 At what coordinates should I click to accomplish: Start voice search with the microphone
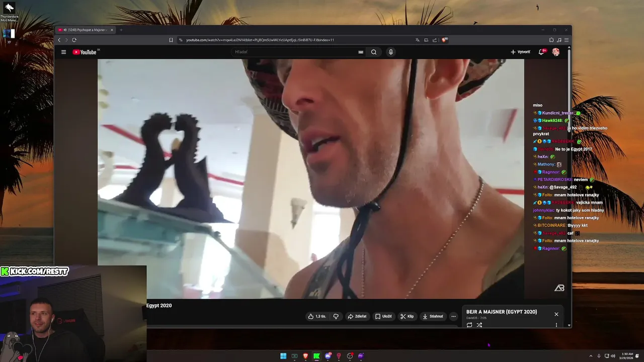(390, 52)
